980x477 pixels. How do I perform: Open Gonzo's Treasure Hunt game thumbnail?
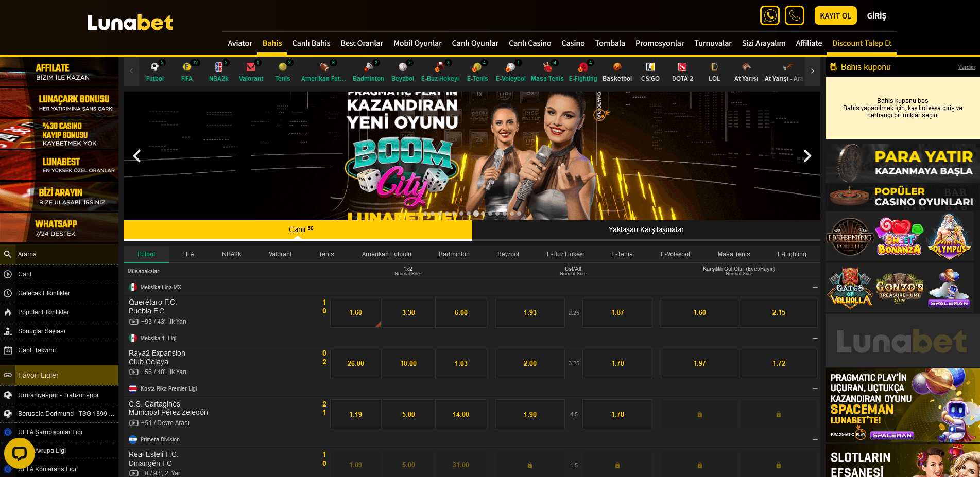[x=900, y=288]
